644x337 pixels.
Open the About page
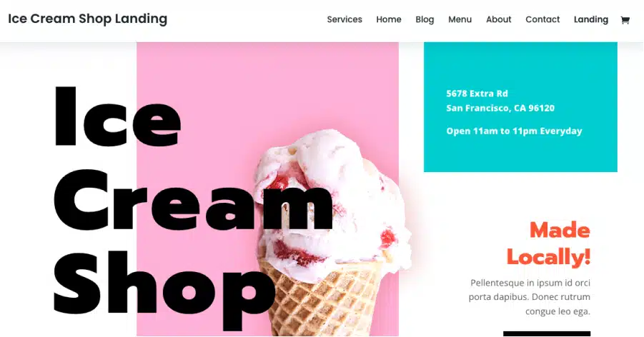click(x=499, y=20)
